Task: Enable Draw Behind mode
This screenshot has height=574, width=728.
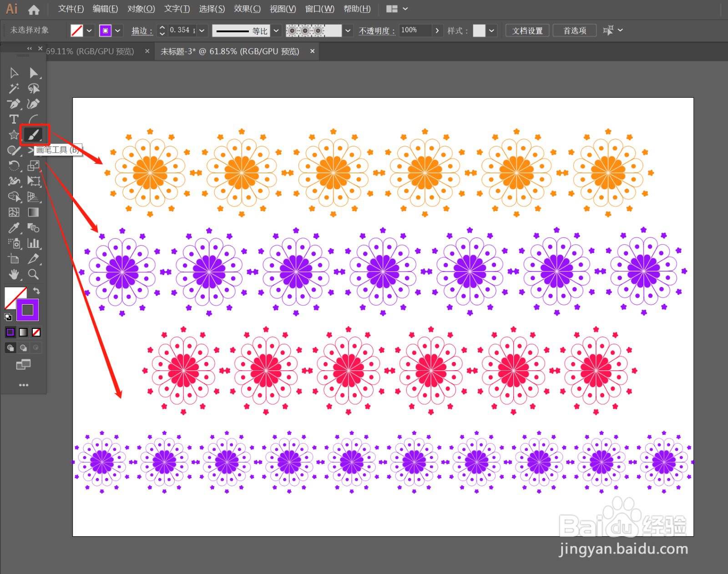Action: point(23,348)
